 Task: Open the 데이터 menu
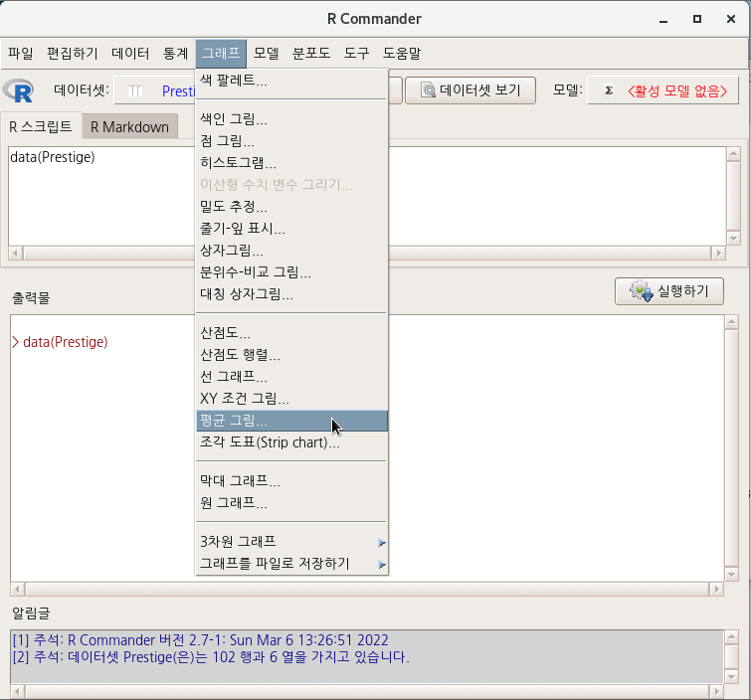130,53
